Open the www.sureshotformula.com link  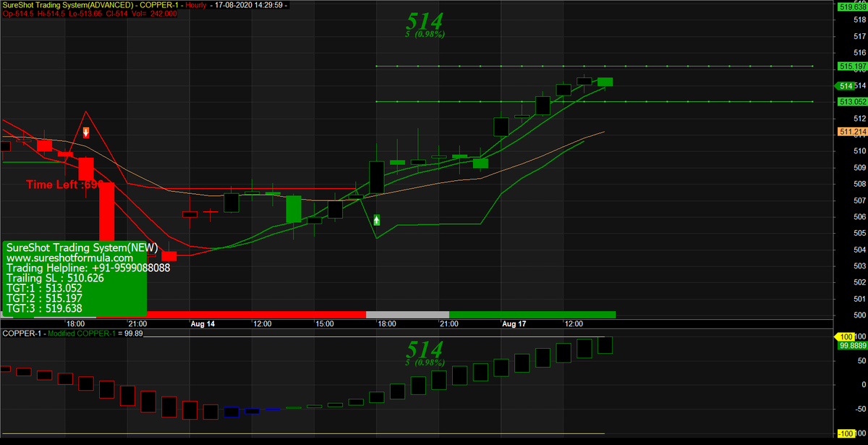70,258
